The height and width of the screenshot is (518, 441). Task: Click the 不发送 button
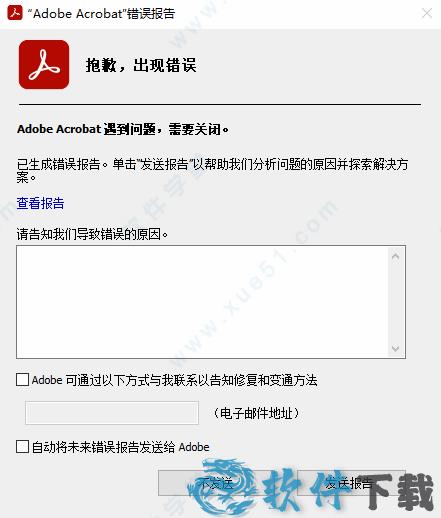click(216, 483)
